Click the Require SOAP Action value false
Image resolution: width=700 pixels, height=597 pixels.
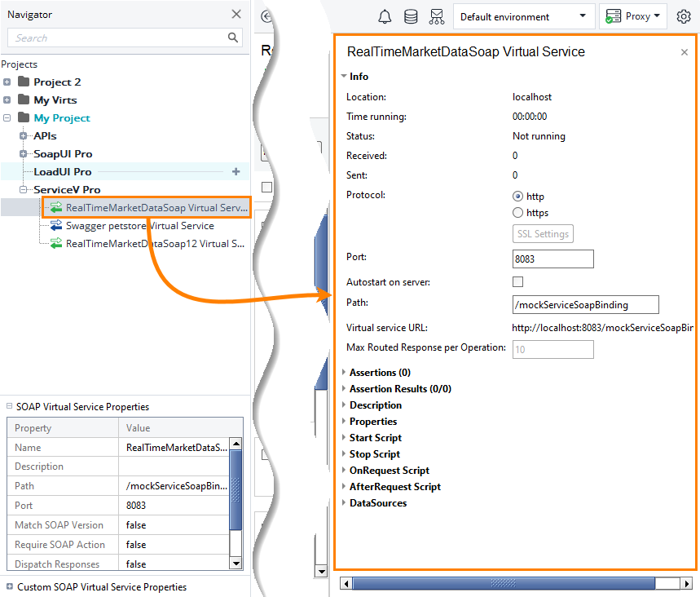[x=174, y=545]
